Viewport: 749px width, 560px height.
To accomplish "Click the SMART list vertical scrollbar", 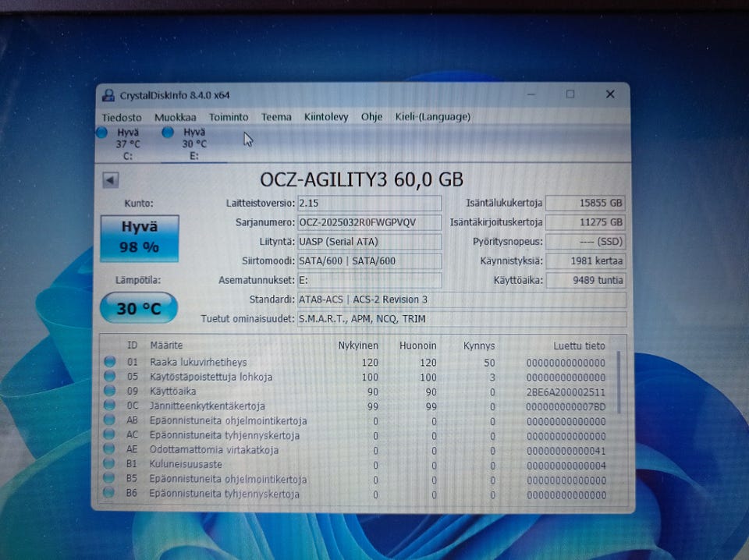I will click(619, 382).
